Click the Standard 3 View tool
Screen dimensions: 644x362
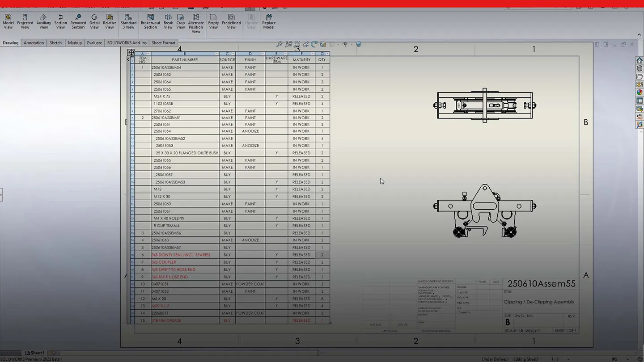coord(128,20)
